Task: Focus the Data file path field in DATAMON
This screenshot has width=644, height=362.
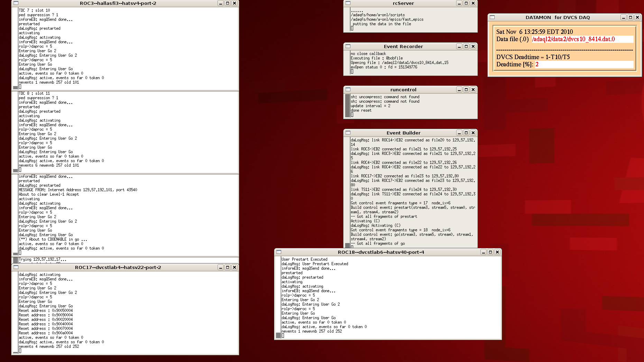Action: coord(582,39)
